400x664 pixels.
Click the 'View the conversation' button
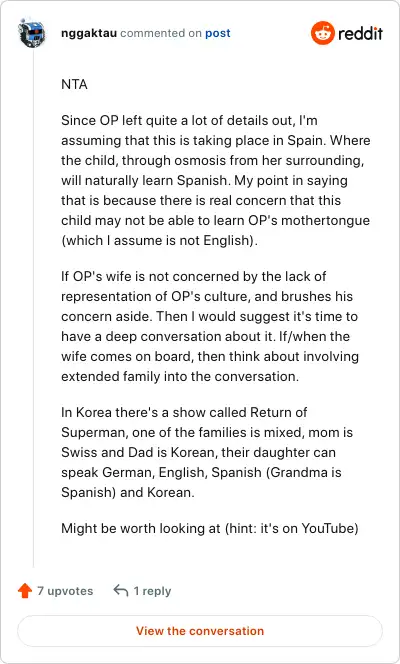(x=200, y=631)
